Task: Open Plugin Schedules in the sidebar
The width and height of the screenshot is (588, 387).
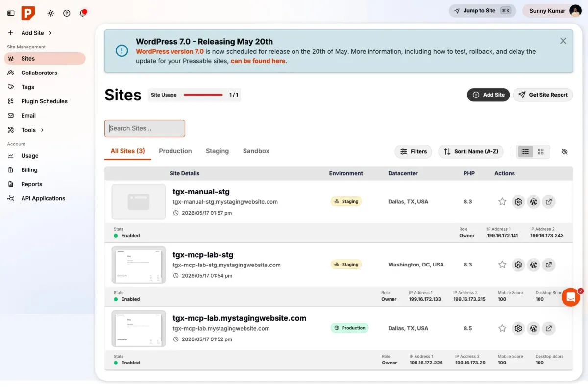Action: tap(45, 101)
